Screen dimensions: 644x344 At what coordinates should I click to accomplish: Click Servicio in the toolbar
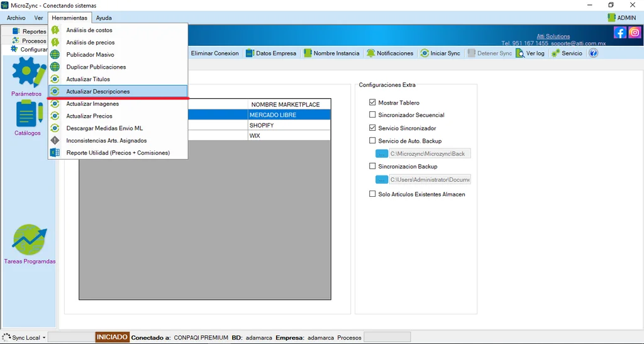point(567,53)
